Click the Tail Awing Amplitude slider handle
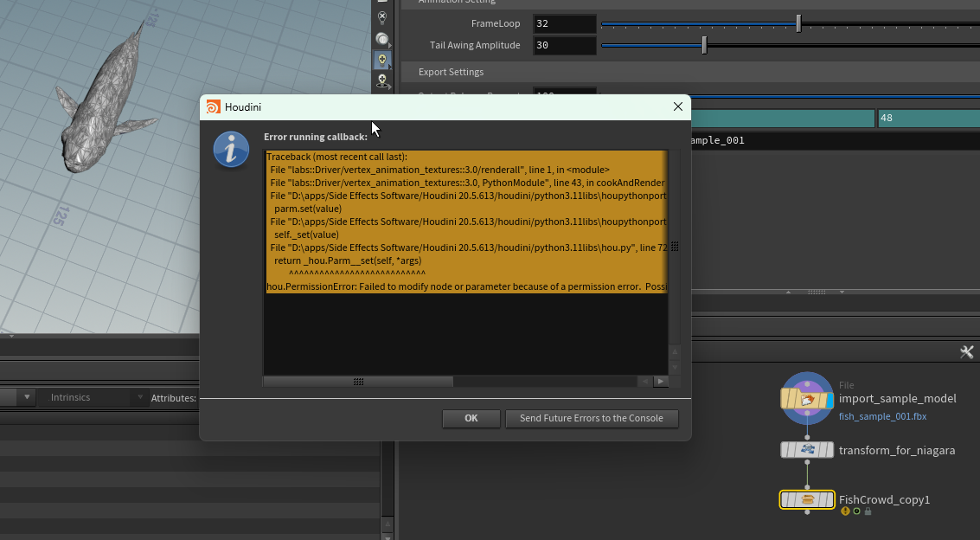Screen dimensions: 980x540 coord(704,45)
